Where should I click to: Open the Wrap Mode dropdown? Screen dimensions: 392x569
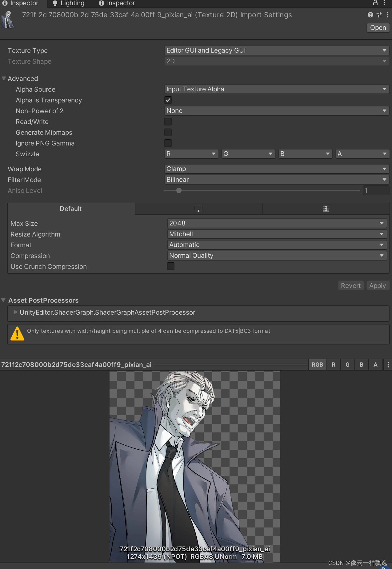coord(277,169)
